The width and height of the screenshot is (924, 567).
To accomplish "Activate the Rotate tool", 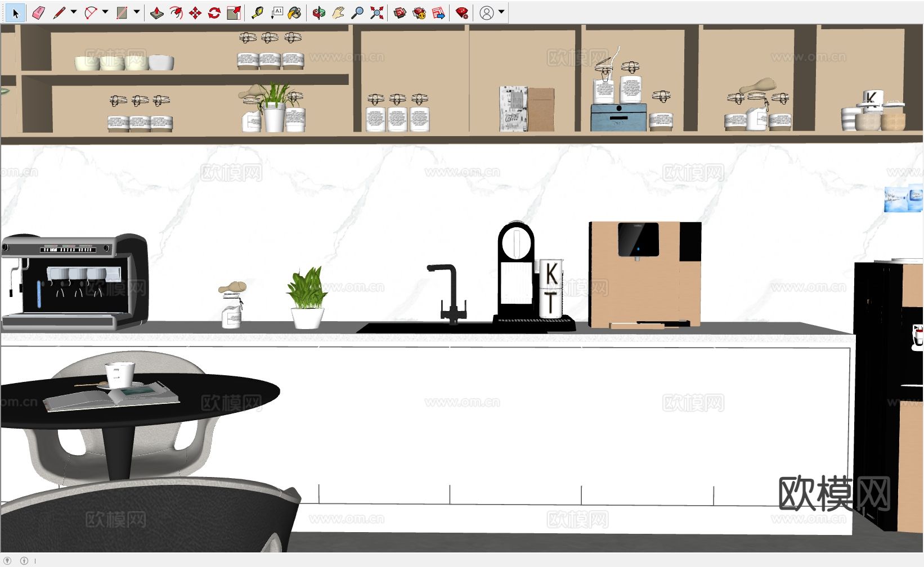I will [214, 12].
